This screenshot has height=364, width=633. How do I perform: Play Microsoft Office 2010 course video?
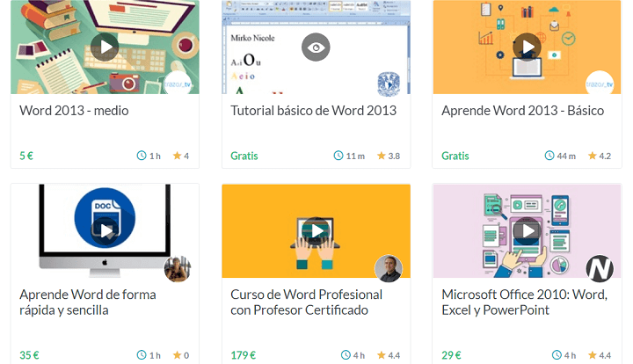point(527,231)
